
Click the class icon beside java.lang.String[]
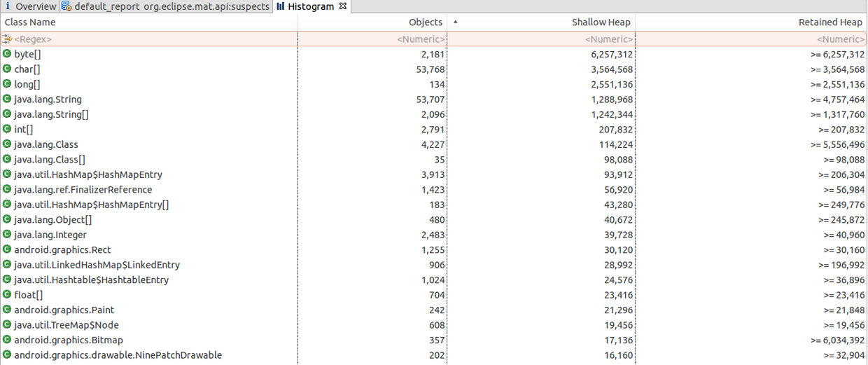pos(7,114)
